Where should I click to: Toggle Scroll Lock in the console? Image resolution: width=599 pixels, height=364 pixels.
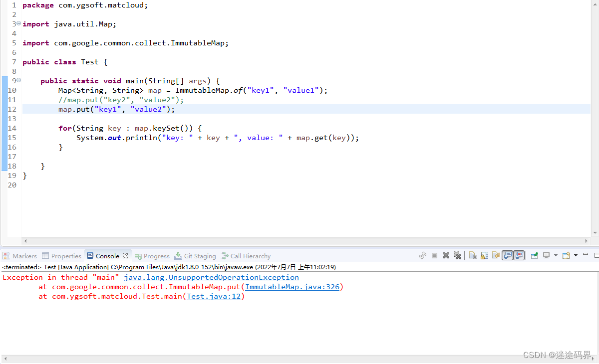point(484,255)
